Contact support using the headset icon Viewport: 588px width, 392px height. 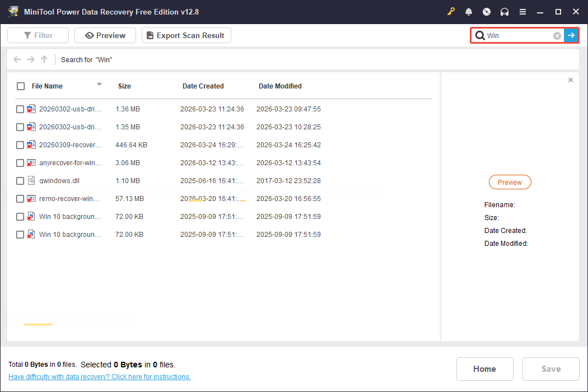click(x=505, y=11)
